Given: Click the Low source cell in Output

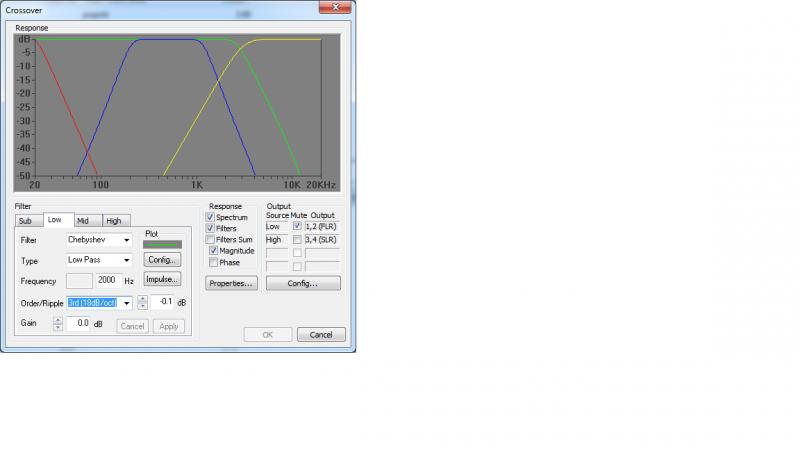Looking at the screenshot, I should tap(277, 226).
